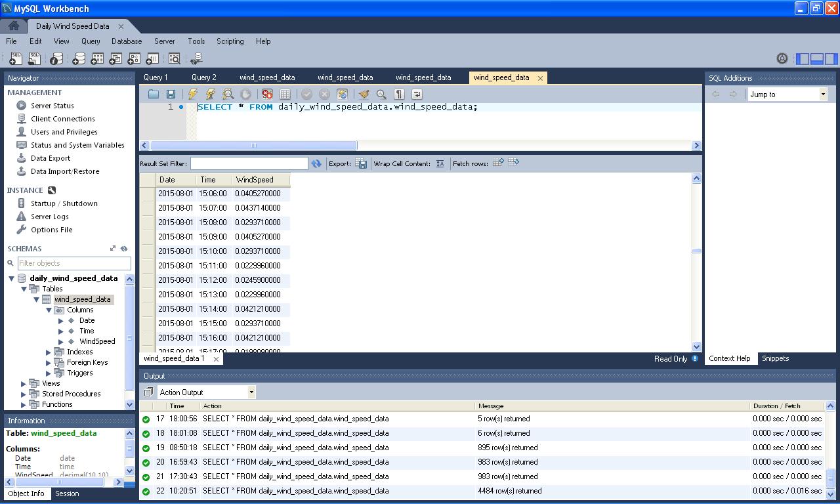Open the Database menu
Viewport: 840px width, 504px height.
click(x=127, y=41)
